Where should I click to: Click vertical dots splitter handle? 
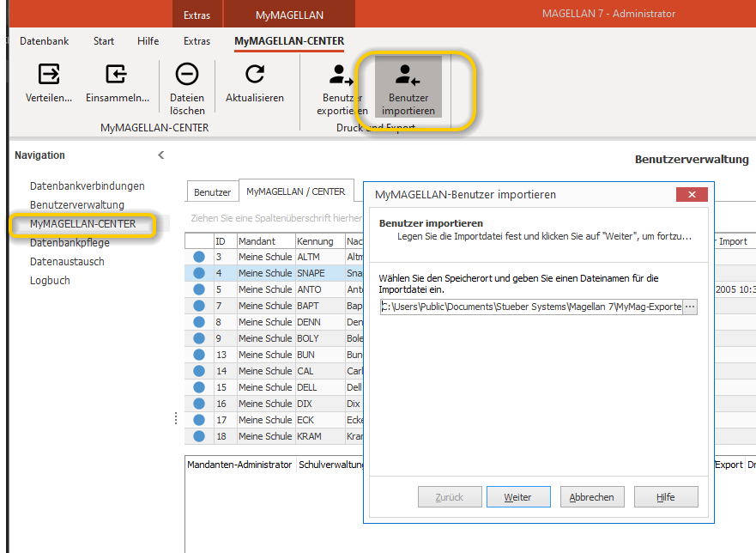[x=176, y=418]
